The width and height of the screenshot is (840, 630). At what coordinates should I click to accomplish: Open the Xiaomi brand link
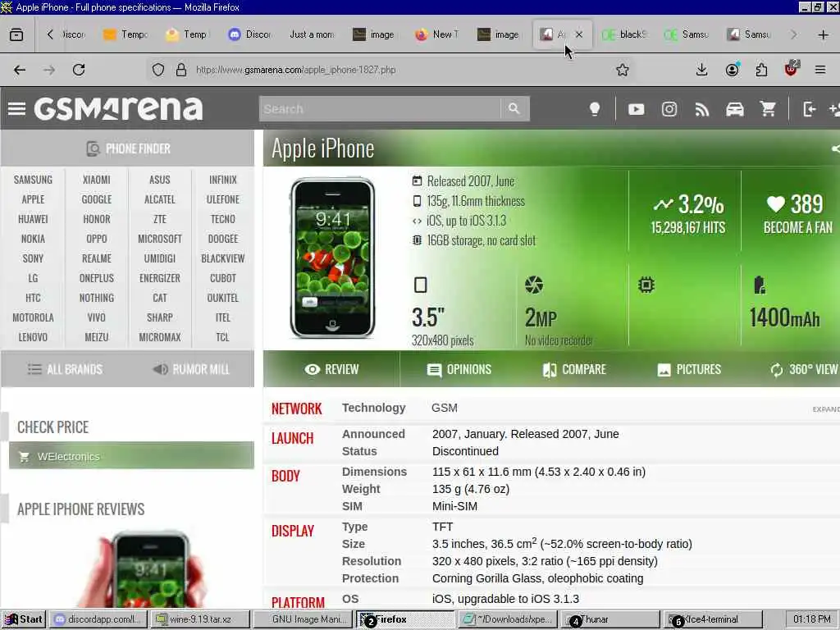point(97,180)
